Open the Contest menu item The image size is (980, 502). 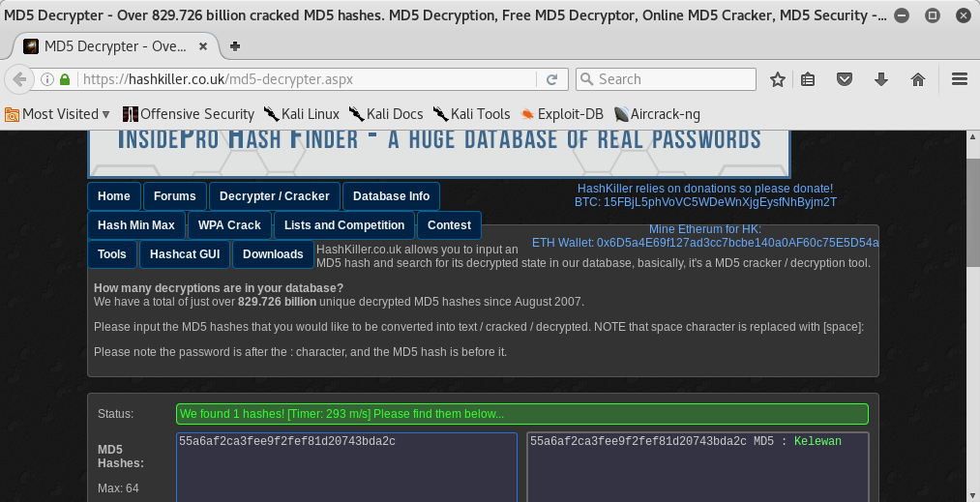click(x=450, y=225)
